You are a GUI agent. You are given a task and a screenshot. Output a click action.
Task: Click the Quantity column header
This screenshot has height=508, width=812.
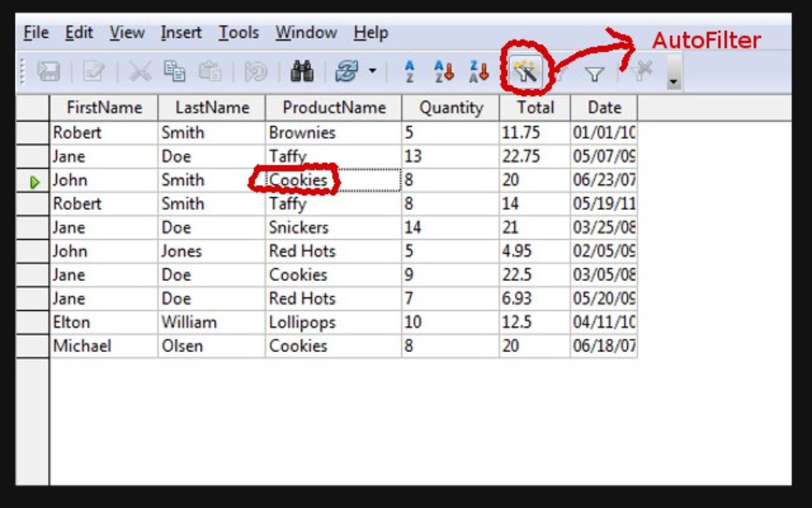point(451,108)
